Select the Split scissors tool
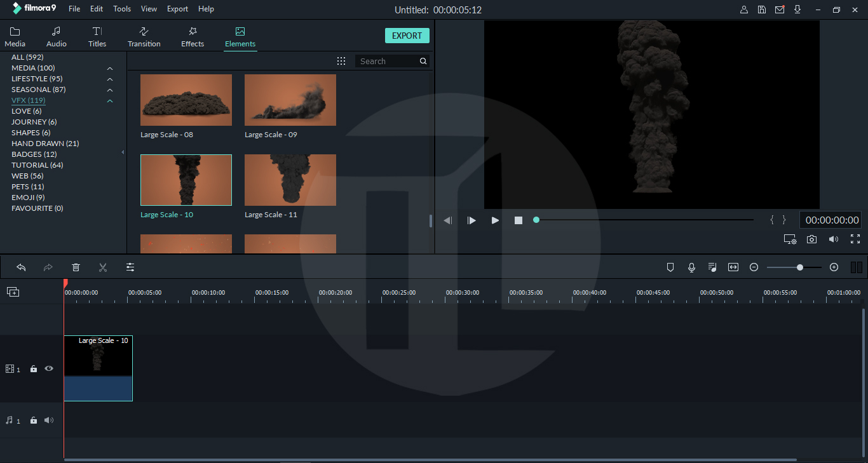Image resolution: width=868 pixels, height=463 pixels. point(103,267)
